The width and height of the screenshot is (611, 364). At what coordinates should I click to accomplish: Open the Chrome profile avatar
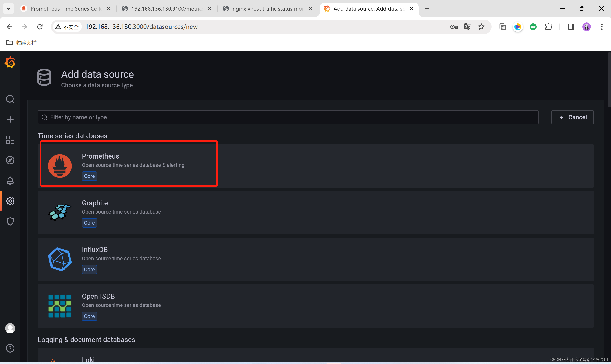(x=586, y=27)
